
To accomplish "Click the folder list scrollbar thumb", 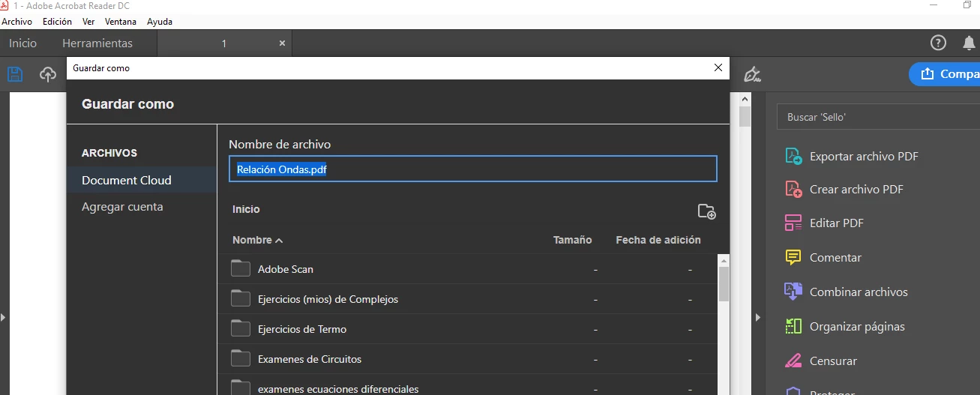I will [x=724, y=284].
